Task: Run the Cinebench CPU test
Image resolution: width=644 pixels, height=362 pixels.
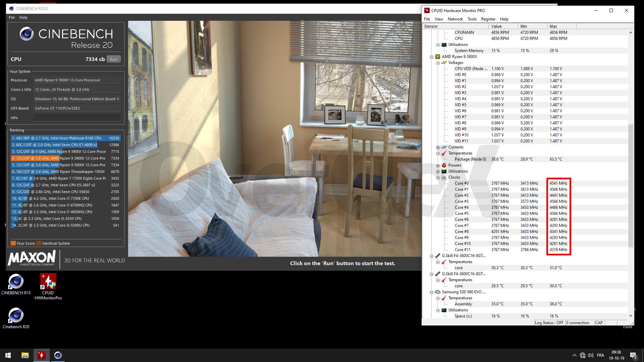Action: [x=113, y=59]
